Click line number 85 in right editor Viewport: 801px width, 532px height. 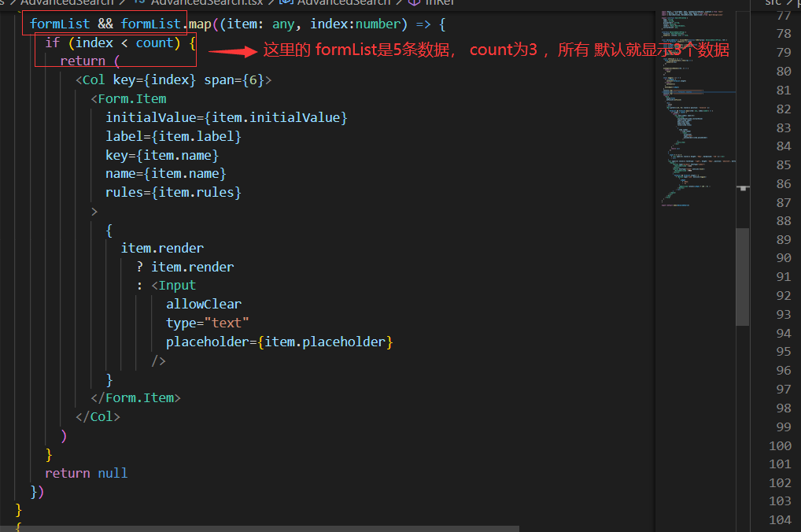pyautogui.click(x=784, y=165)
